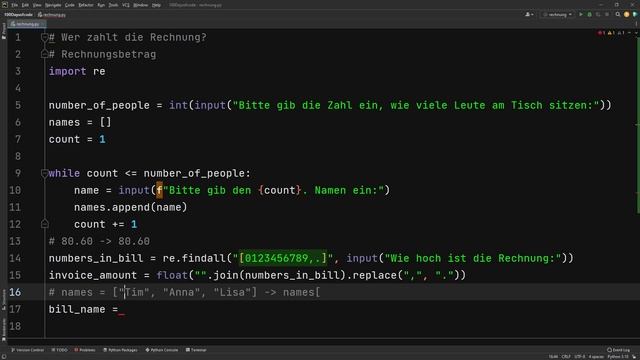
Task: Open the user account dropdown
Action: click(529, 15)
